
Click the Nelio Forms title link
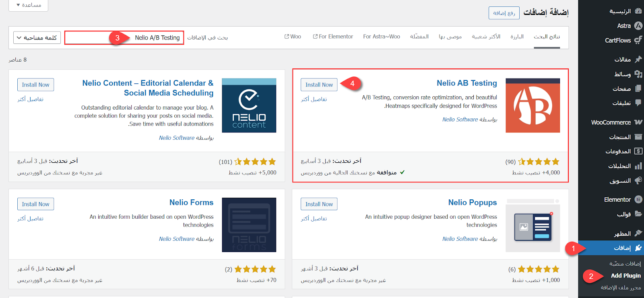(191, 203)
